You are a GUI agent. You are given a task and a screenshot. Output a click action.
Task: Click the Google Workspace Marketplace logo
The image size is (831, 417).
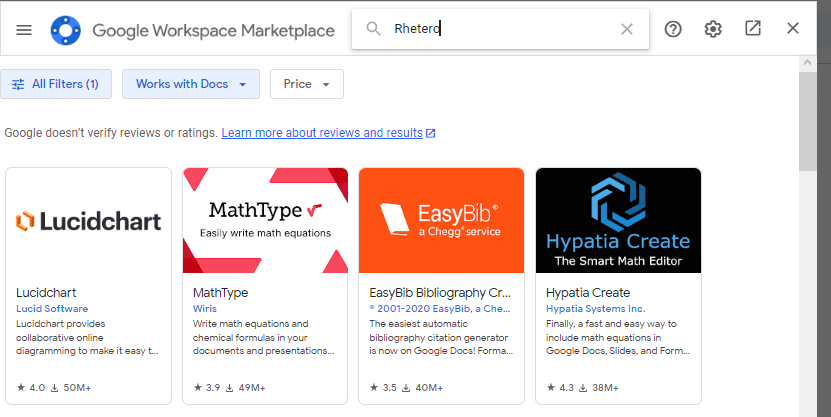pyautogui.click(x=66, y=30)
